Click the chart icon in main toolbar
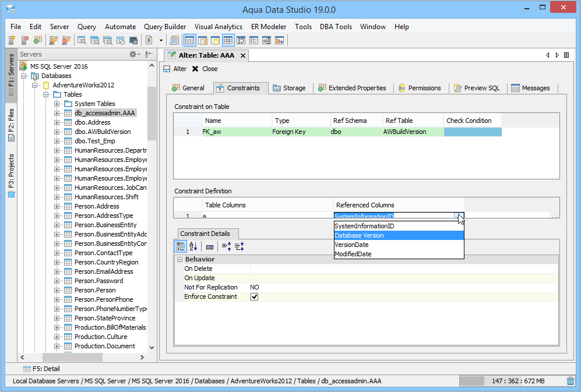The image size is (581, 392). point(279,40)
